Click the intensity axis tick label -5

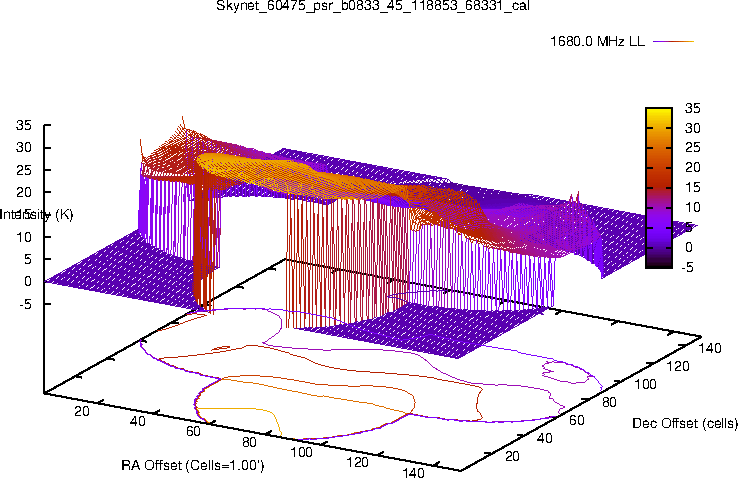click(x=24, y=304)
